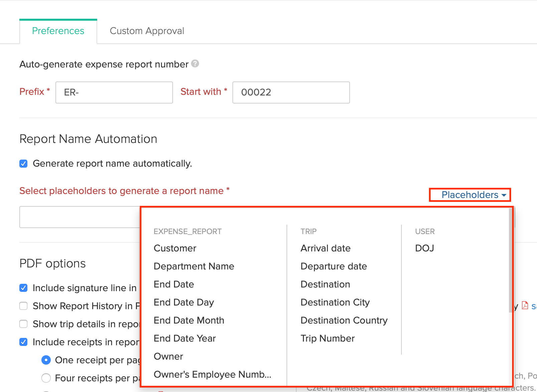
Task: Click the help icon beside auto-generate report number
Action: [x=195, y=64]
